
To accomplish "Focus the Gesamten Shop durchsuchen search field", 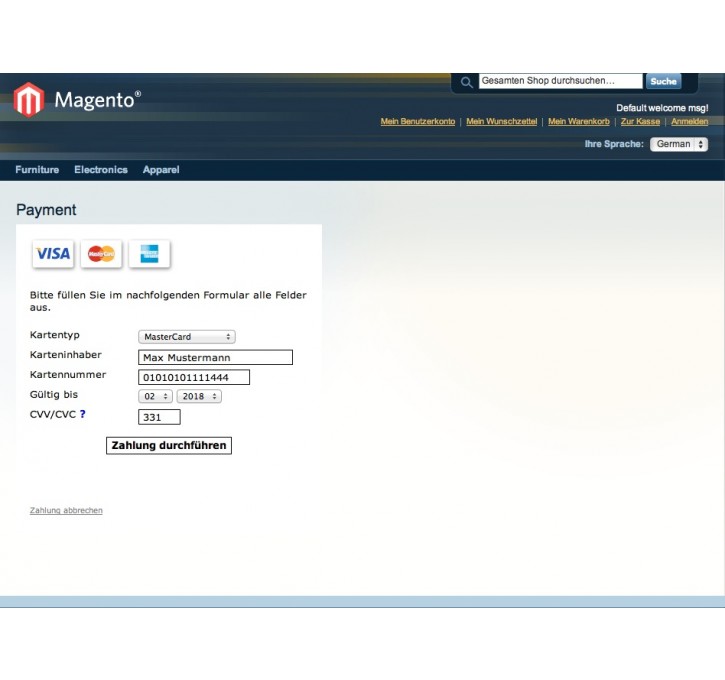I will click(560, 81).
